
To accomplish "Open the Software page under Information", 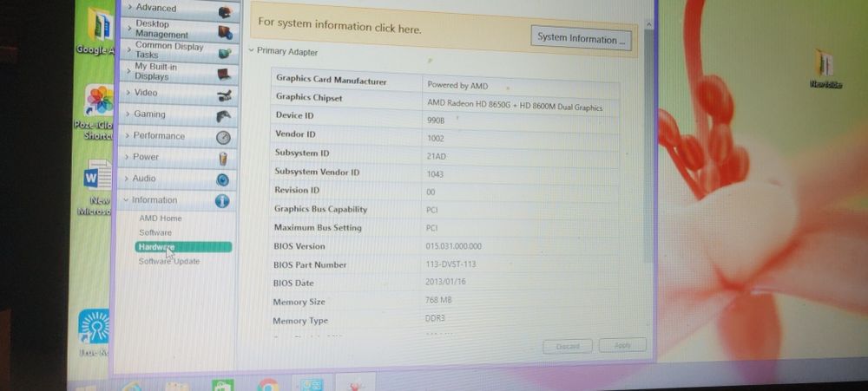I will pos(155,233).
